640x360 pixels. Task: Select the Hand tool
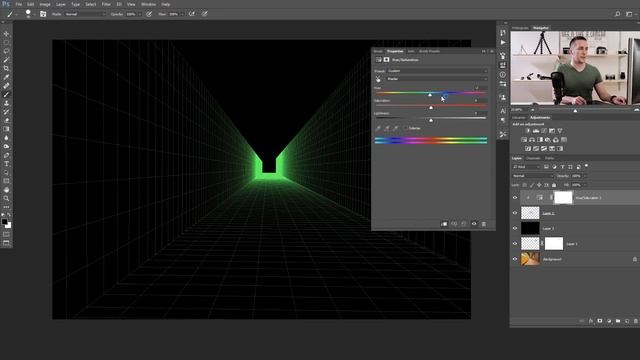(x=6, y=190)
